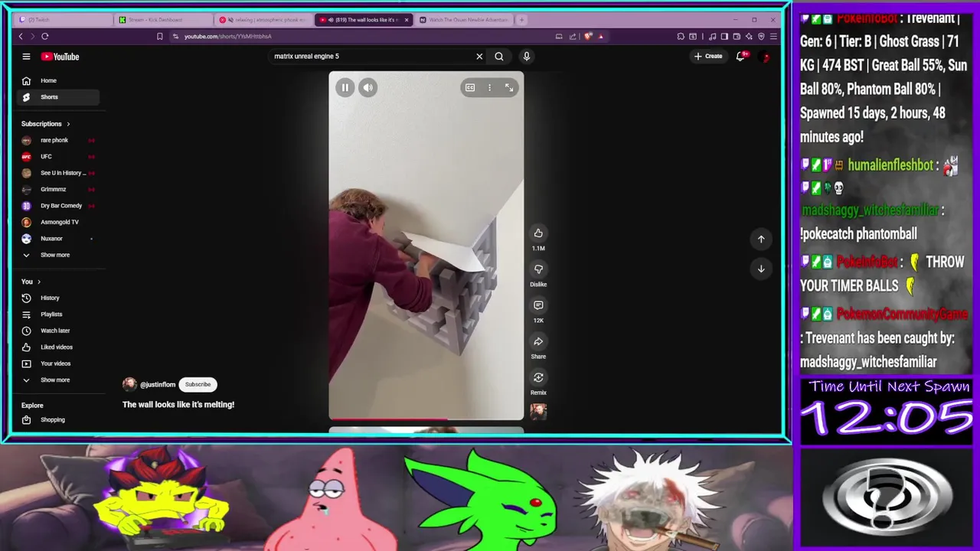
Task: Run search with the magnifier button
Action: [x=499, y=56]
